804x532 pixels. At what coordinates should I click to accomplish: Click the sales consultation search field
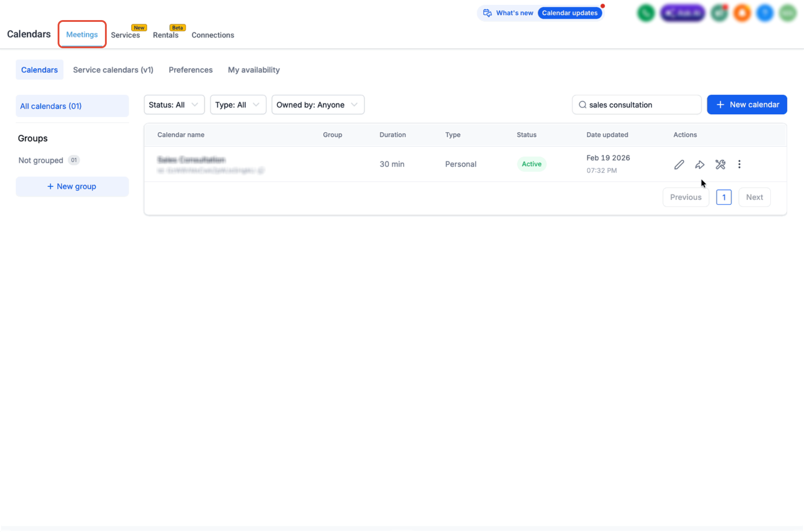pos(636,105)
